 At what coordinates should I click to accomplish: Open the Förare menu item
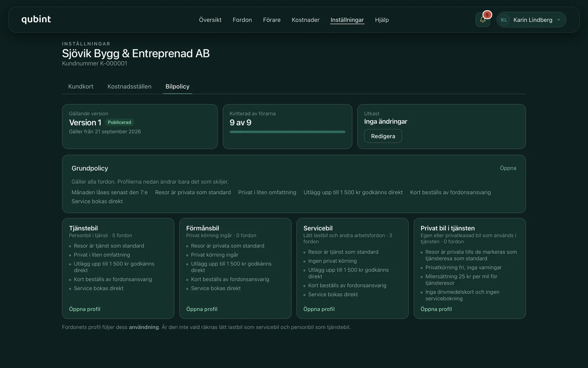coord(272,20)
